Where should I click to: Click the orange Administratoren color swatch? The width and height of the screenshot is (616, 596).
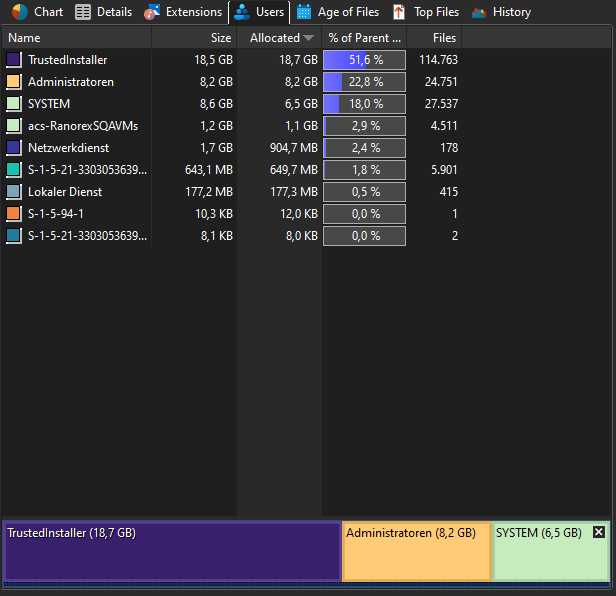tap(14, 82)
